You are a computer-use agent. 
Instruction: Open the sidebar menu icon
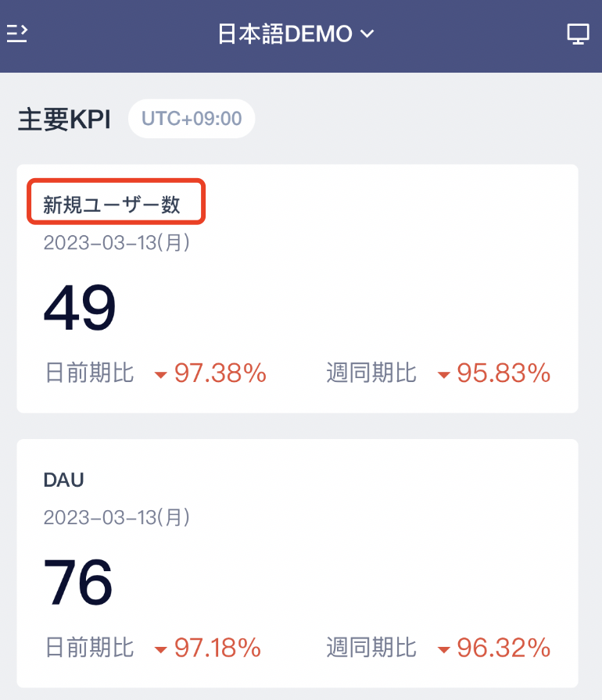click(x=17, y=34)
